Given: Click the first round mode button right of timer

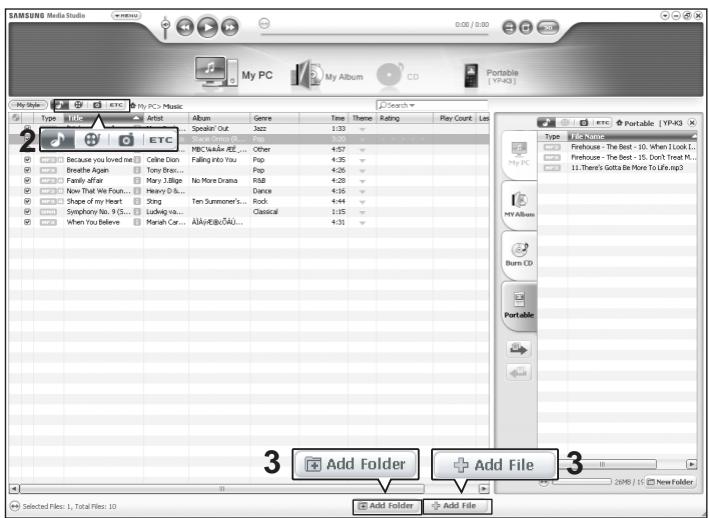Looking at the screenshot, I should coord(509,28).
